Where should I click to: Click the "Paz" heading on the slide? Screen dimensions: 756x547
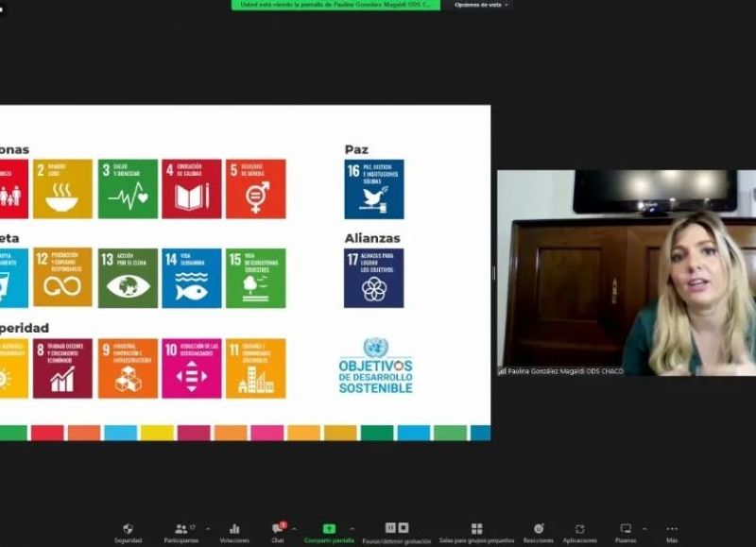356,150
